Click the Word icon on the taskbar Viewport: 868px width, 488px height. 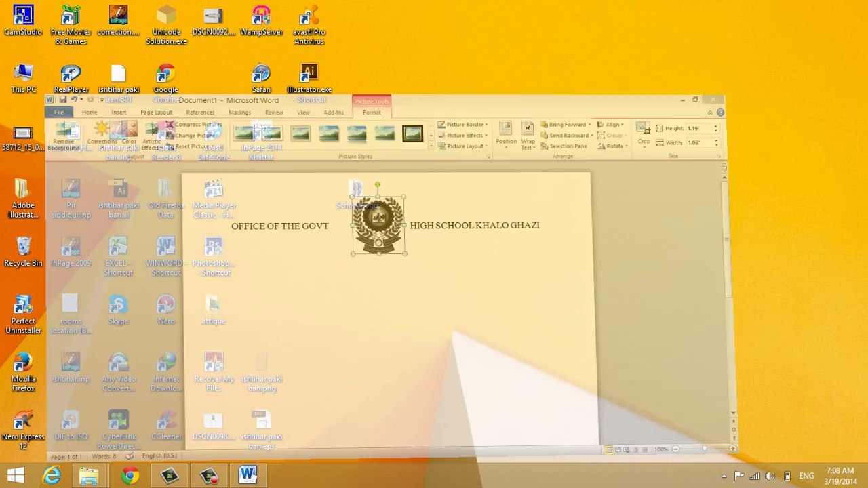coord(248,476)
